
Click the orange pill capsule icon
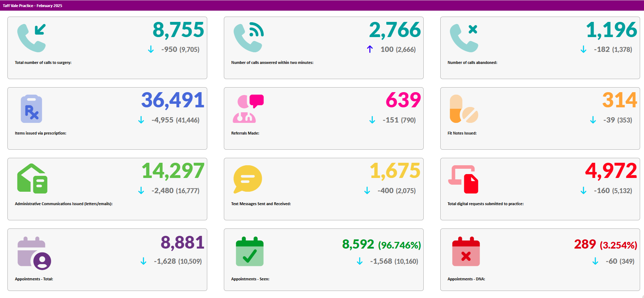pos(464,109)
